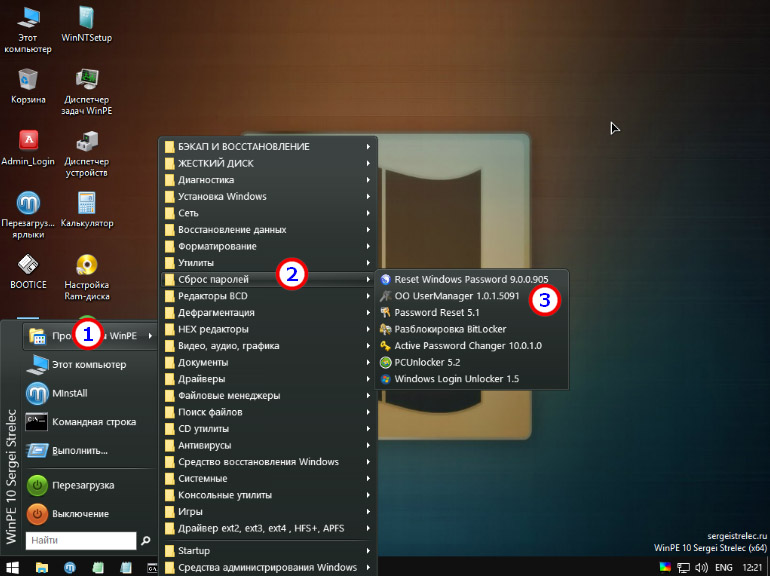Open the Документы folder
Image resolution: width=770 pixels, height=576 pixels.
269,362
